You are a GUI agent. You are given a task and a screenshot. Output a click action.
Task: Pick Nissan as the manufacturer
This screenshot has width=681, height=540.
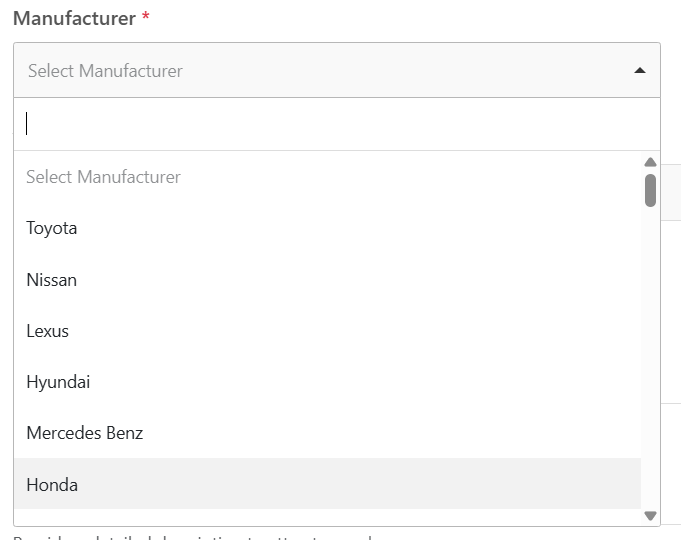[52, 280]
